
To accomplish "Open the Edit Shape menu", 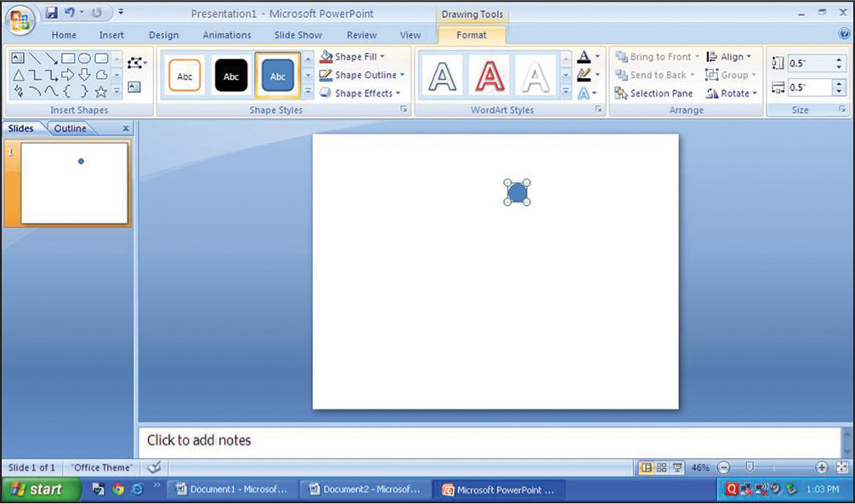I will pyautogui.click(x=136, y=63).
